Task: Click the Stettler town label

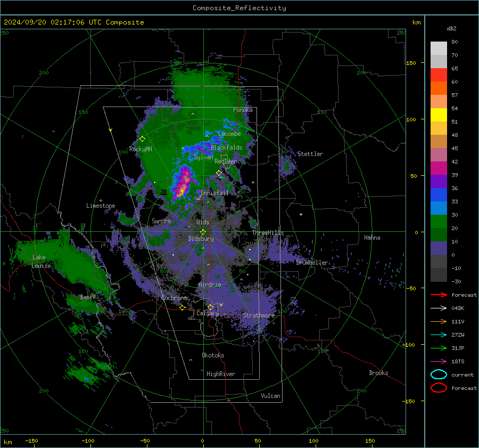Action: click(310, 154)
